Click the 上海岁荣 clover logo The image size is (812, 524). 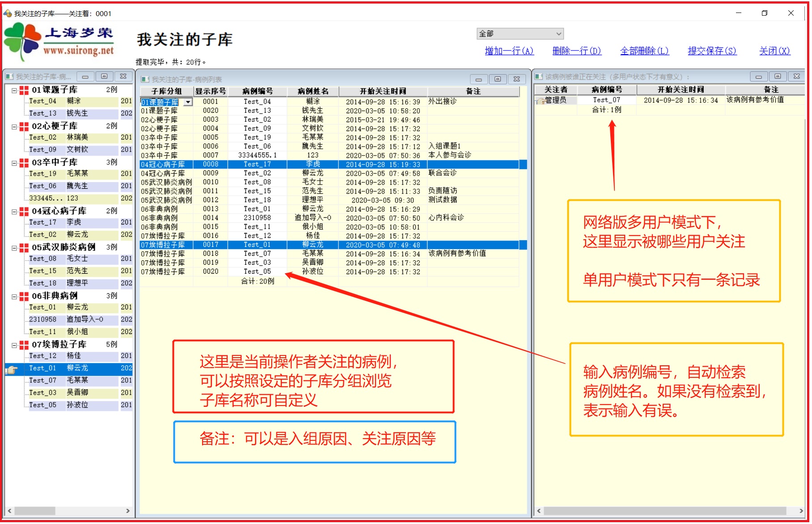(21, 41)
